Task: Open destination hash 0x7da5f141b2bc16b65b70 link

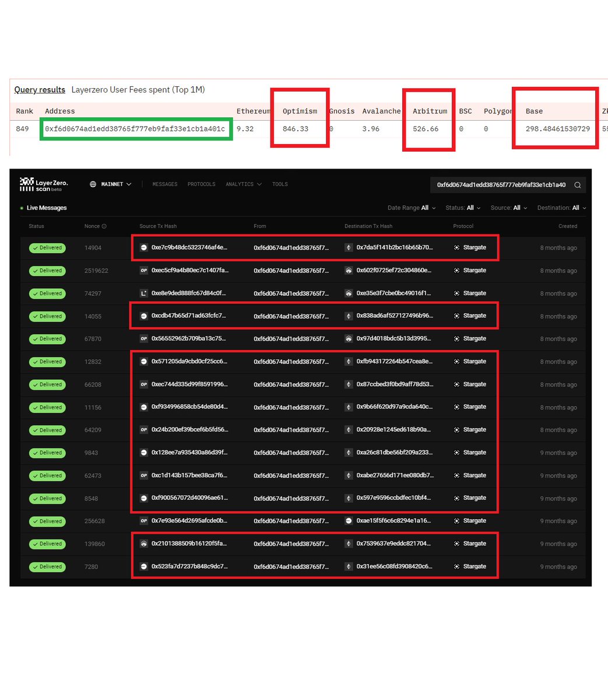Action: point(395,247)
